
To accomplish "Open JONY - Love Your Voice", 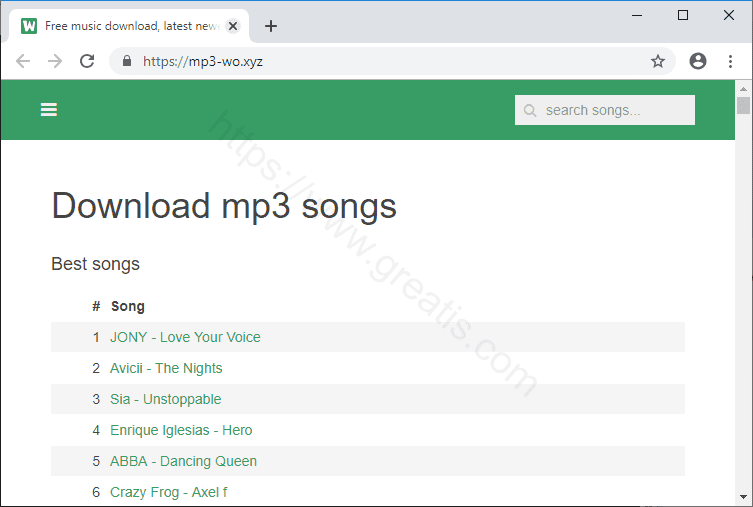I will pyautogui.click(x=185, y=337).
